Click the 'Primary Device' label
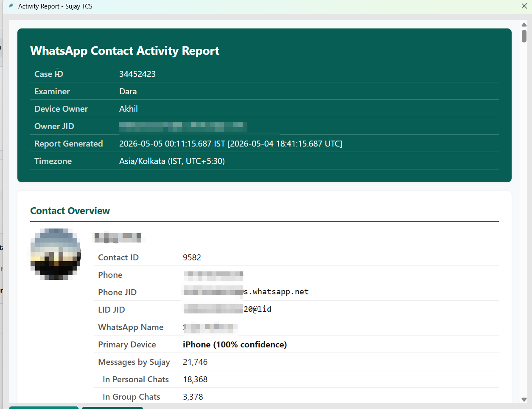Image resolution: width=532 pixels, height=409 pixels. coord(127,344)
